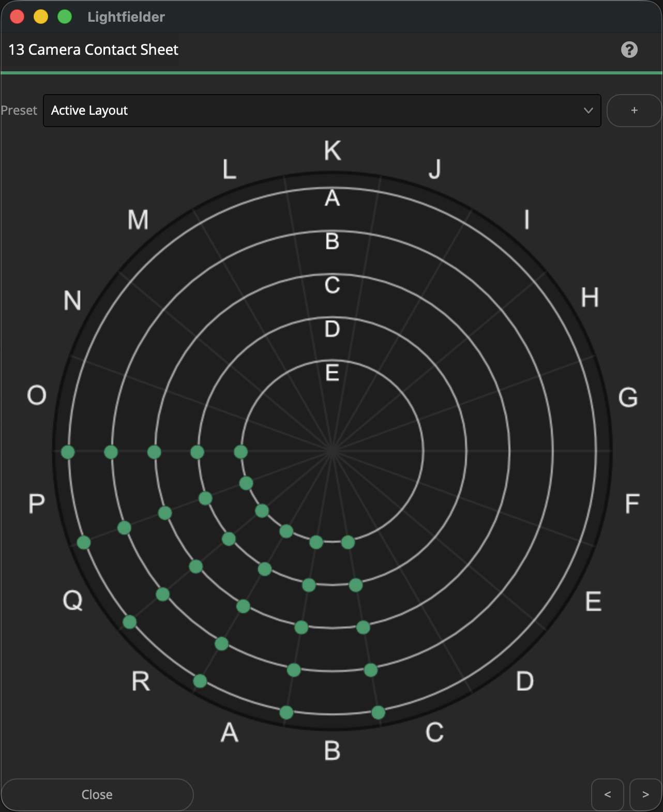Add a new preset with plus button
This screenshot has height=812, width=663.
tap(634, 110)
